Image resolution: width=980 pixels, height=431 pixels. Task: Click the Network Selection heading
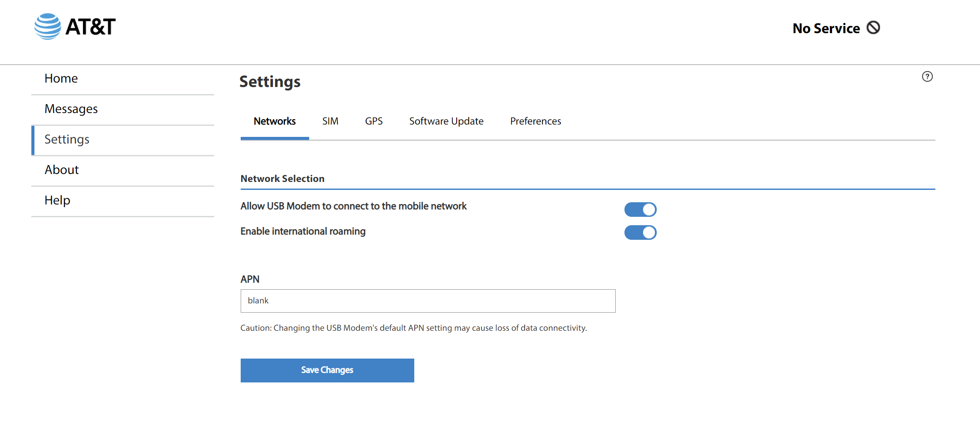click(x=282, y=178)
